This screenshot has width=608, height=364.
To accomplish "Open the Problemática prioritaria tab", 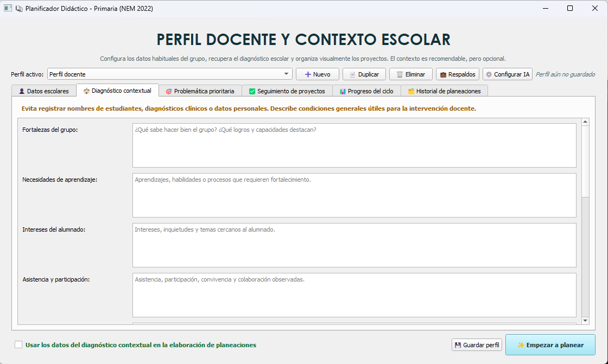I will [x=200, y=91].
